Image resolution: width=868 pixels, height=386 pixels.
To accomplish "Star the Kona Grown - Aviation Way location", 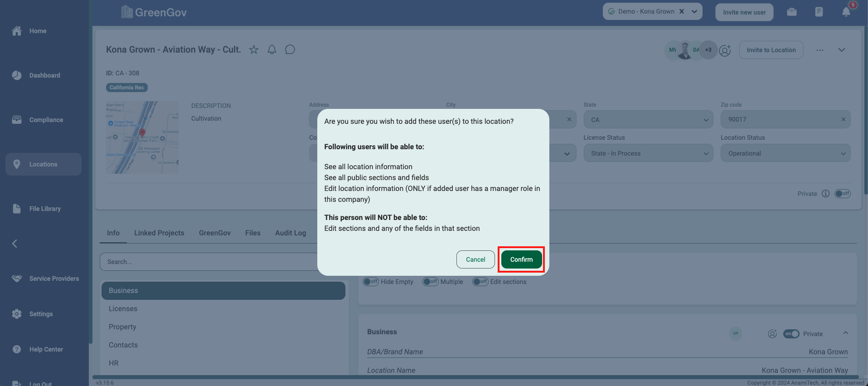I will pos(254,49).
